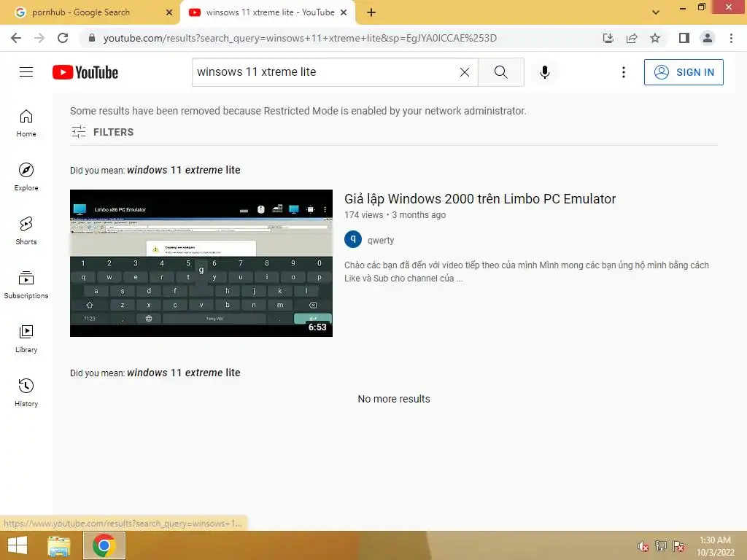The width and height of the screenshot is (747, 560).
Task: Open Library in the sidebar
Action: [x=26, y=338]
